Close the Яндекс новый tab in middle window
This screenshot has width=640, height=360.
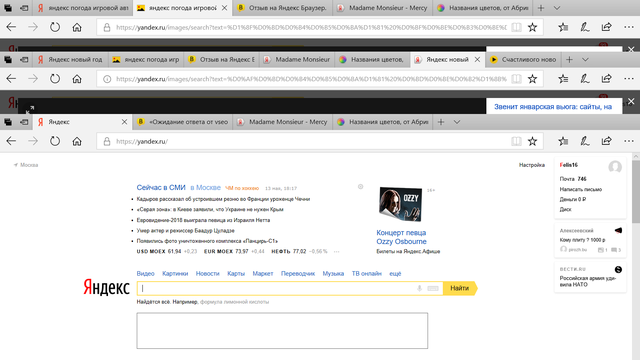(x=477, y=60)
